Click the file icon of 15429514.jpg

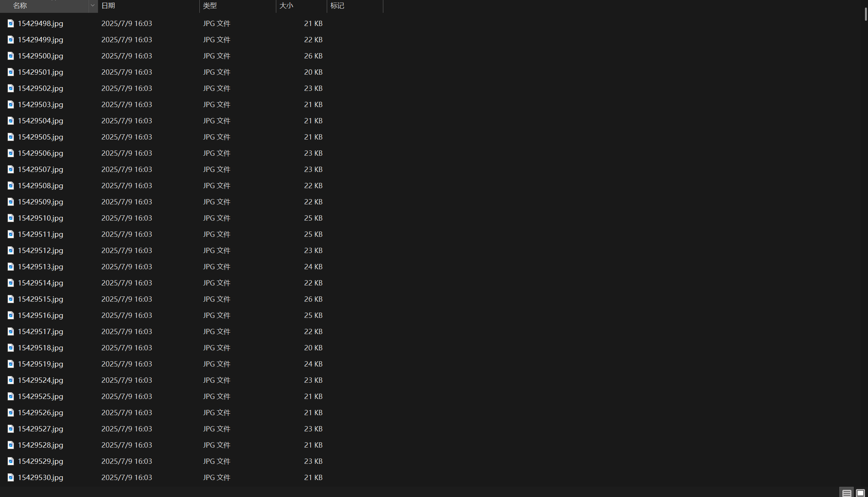coord(11,283)
